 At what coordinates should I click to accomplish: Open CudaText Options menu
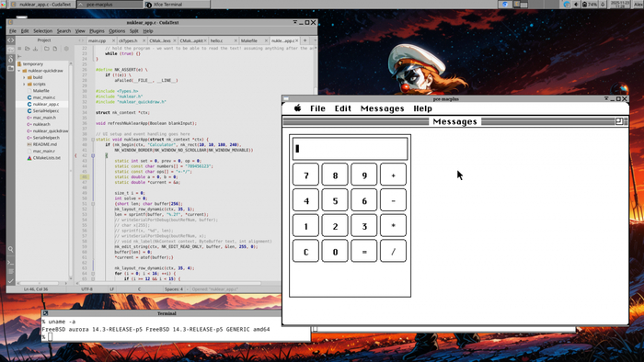pos(117,30)
